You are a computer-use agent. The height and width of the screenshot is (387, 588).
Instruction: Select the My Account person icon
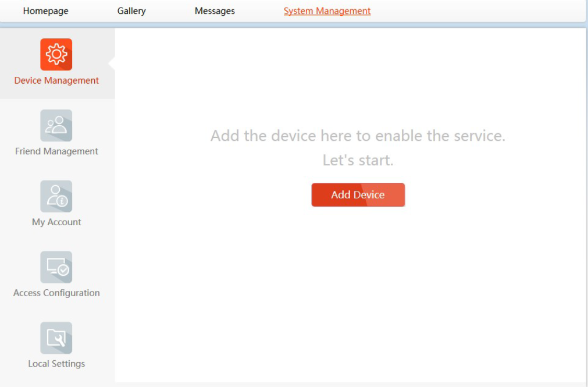(x=56, y=196)
